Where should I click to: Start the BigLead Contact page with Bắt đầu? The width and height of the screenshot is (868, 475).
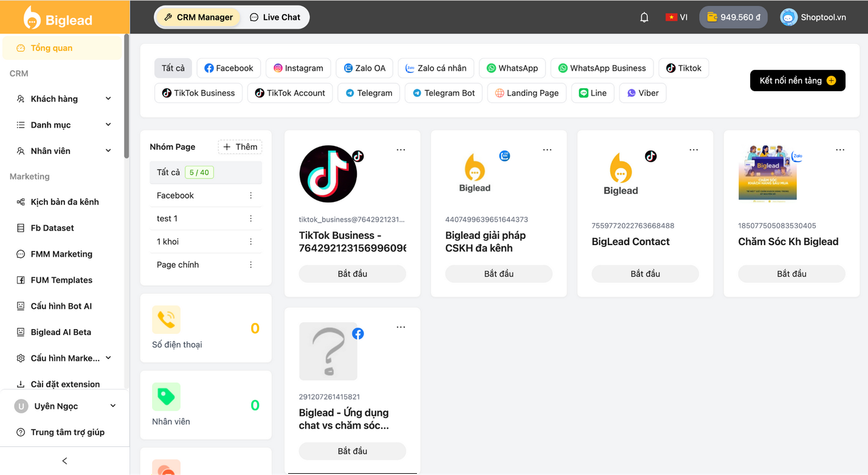click(x=645, y=274)
